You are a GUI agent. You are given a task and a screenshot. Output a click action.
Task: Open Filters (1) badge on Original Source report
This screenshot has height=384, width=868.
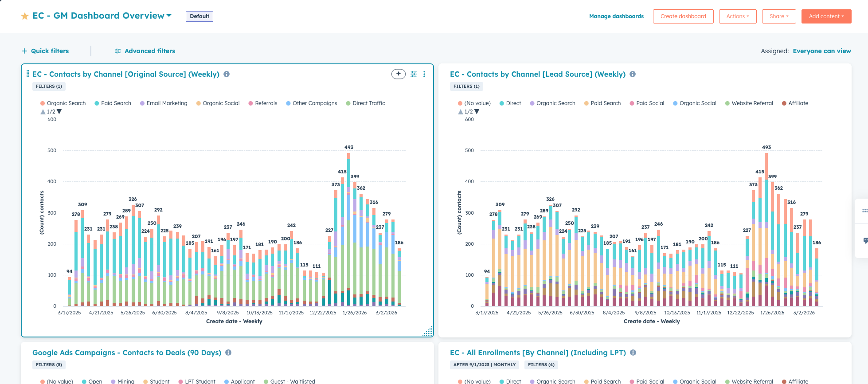pos(49,86)
